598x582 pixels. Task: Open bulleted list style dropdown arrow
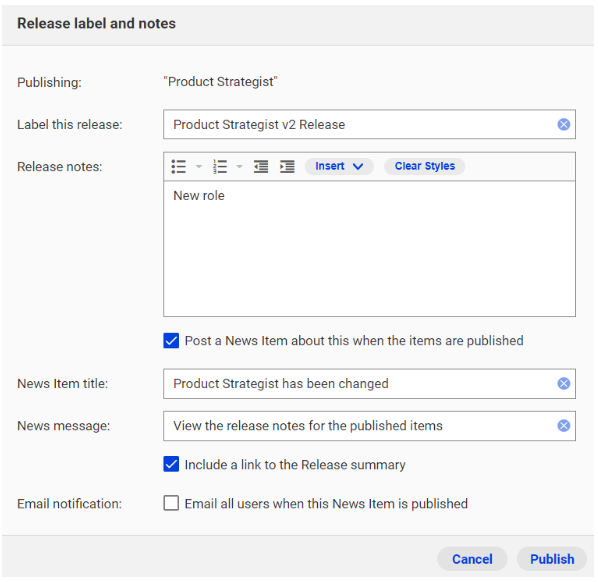coord(199,167)
